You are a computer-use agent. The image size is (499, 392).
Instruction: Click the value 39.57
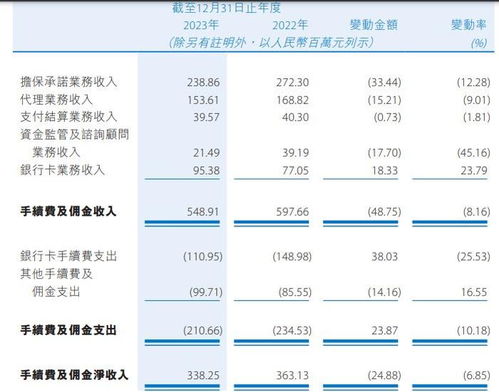[206, 117]
